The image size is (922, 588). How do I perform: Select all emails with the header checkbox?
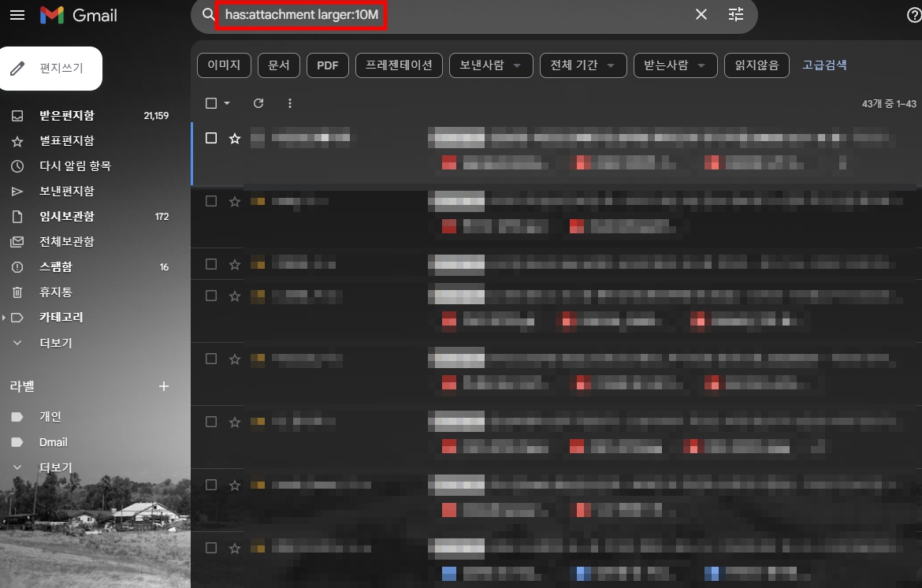click(x=210, y=102)
